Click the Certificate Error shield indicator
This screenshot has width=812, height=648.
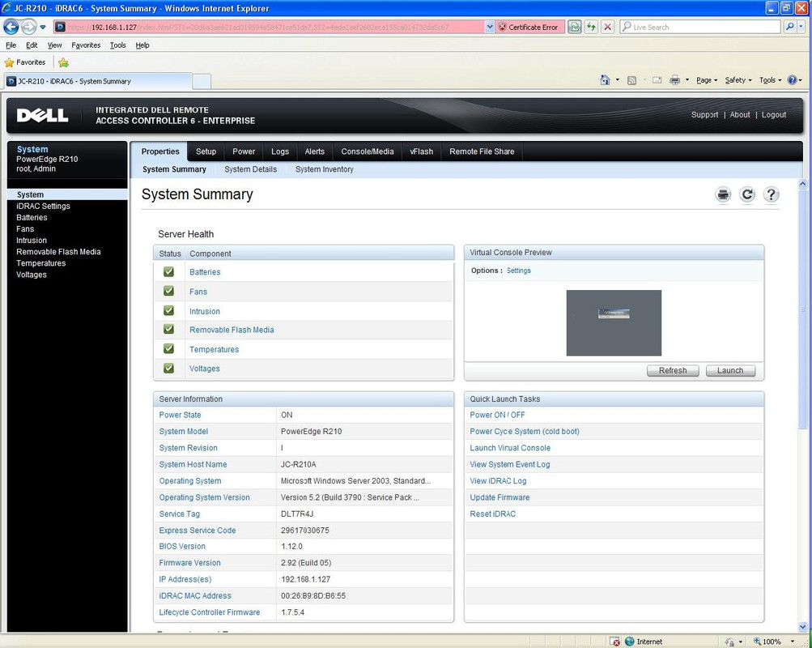point(529,27)
